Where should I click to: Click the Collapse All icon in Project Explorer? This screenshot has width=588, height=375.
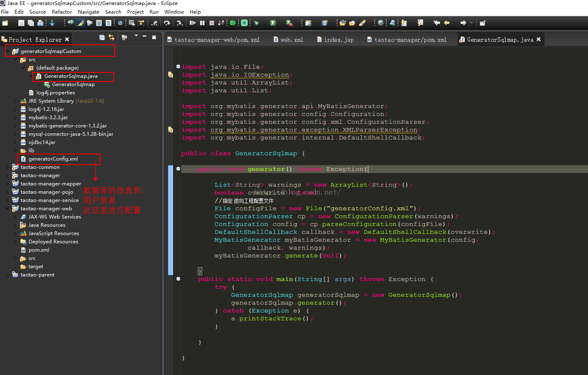tap(102, 38)
